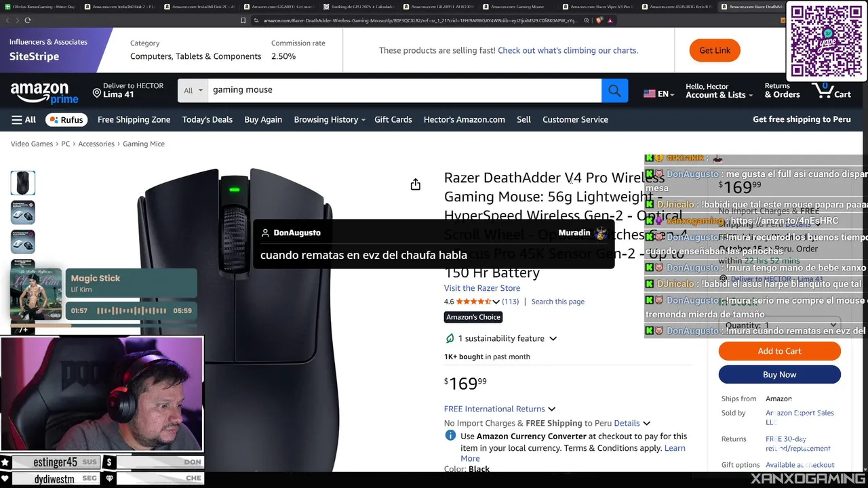Open the Cart icon

click(x=831, y=90)
